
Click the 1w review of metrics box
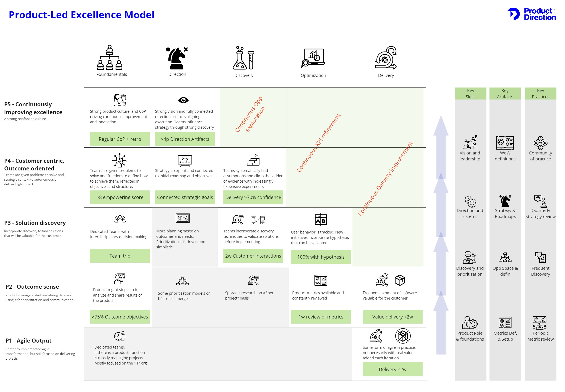[x=320, y=317]
